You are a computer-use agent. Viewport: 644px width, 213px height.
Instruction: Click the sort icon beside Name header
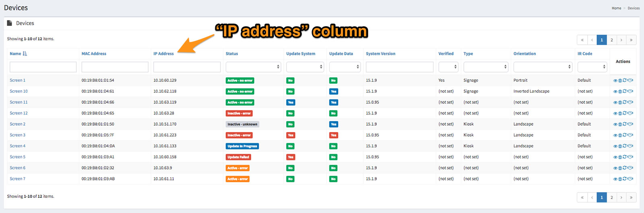pos(25,54)
